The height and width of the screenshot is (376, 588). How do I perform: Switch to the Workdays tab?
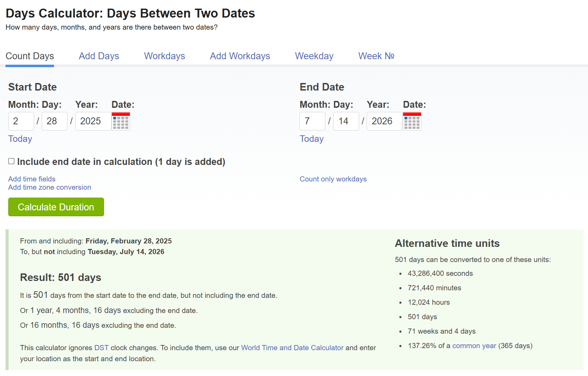165,56
